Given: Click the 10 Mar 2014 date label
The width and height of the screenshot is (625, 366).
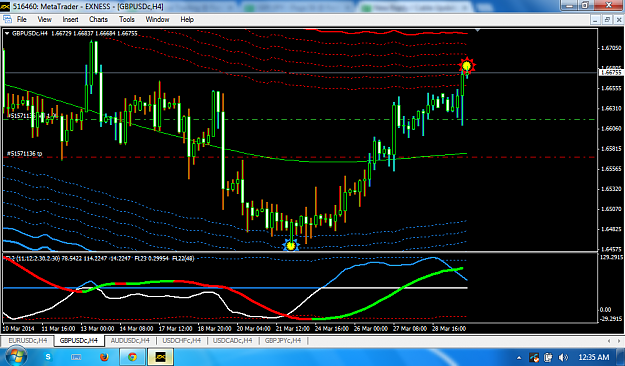Looking at the screenshot, I should (19, 329).
